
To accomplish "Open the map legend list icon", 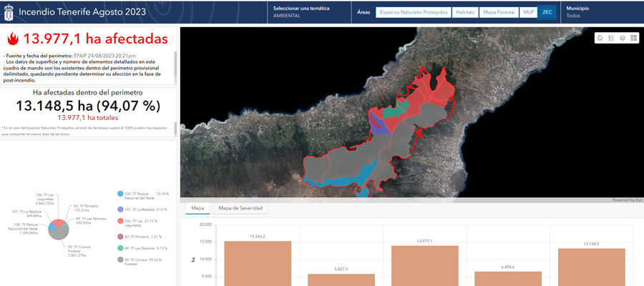I will (x=611, y=38).
